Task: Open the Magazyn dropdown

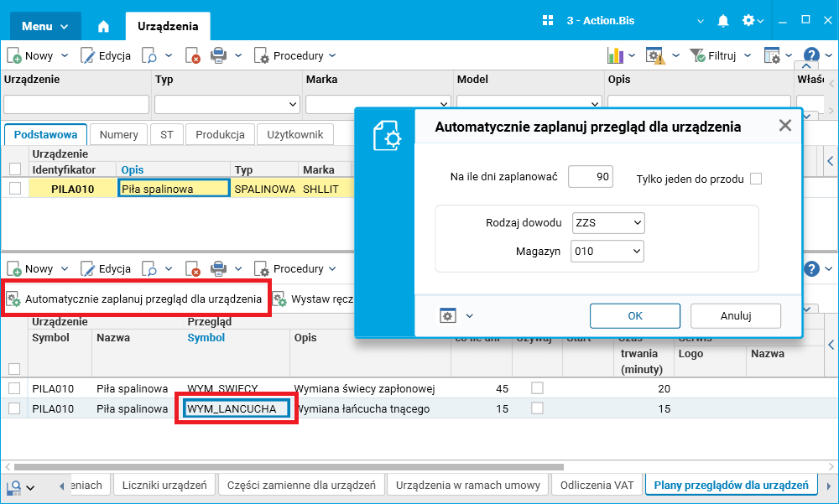Action: (x=607, y=252)
